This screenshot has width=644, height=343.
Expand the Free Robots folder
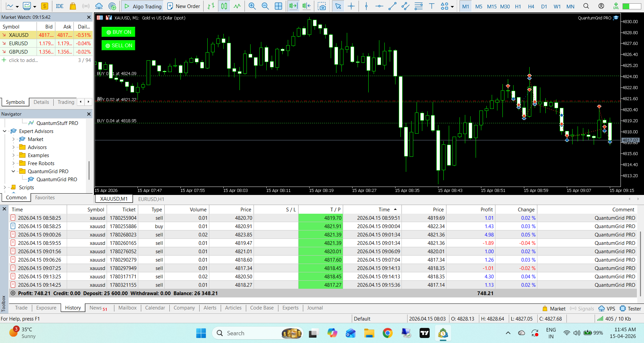[x=13, y=163]
